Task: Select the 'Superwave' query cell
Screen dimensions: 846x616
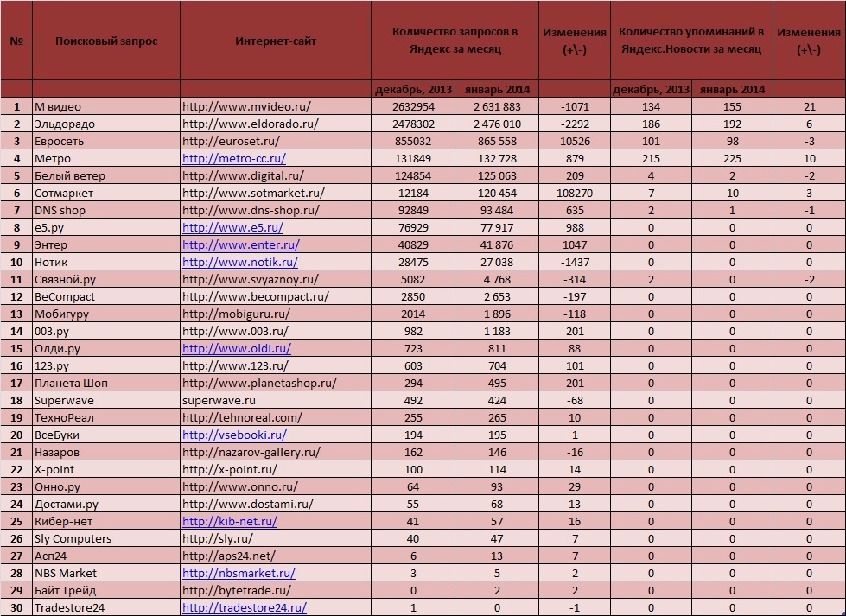Action: [106, 400]
